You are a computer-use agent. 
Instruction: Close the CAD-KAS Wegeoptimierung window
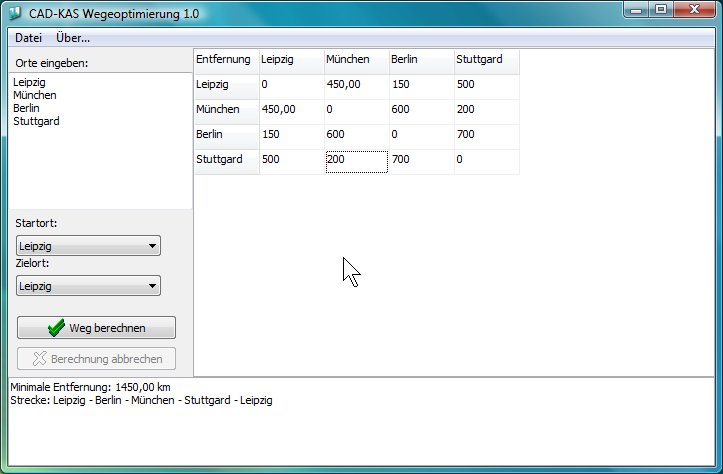click(x=693, y=10)
